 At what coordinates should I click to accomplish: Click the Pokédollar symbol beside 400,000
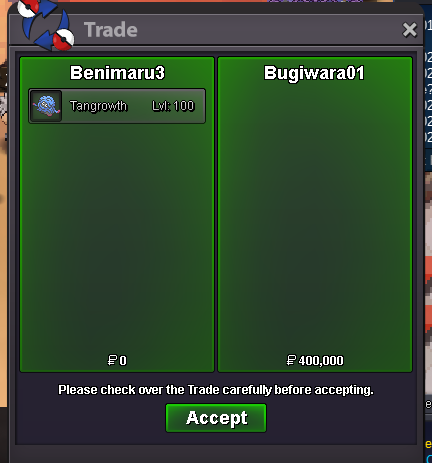tap(291, 360)
